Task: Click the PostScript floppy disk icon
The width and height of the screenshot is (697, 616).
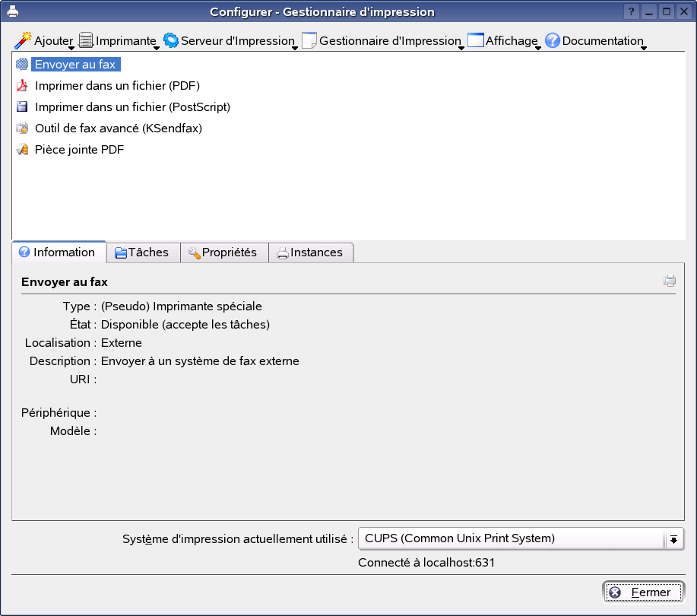Action: point(22,106)
